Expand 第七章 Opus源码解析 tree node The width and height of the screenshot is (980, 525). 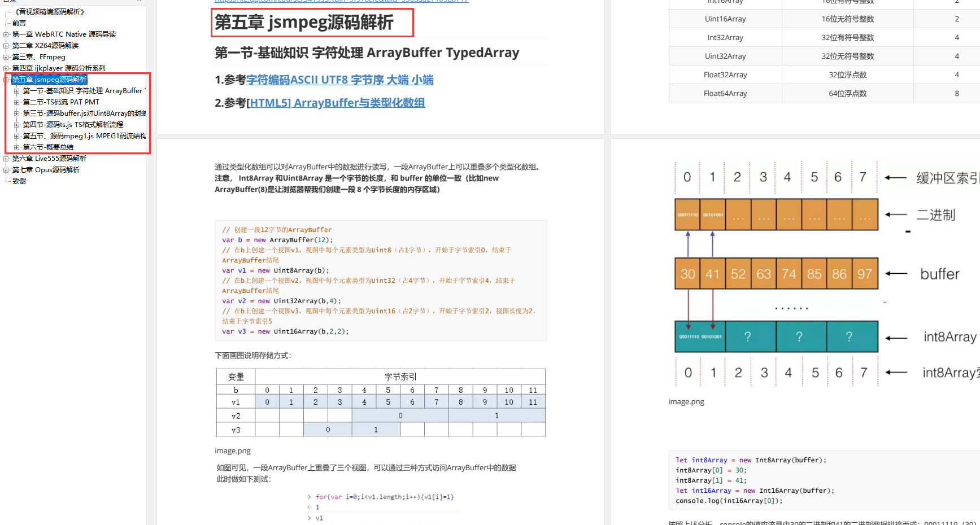click(x=6, y=170)
